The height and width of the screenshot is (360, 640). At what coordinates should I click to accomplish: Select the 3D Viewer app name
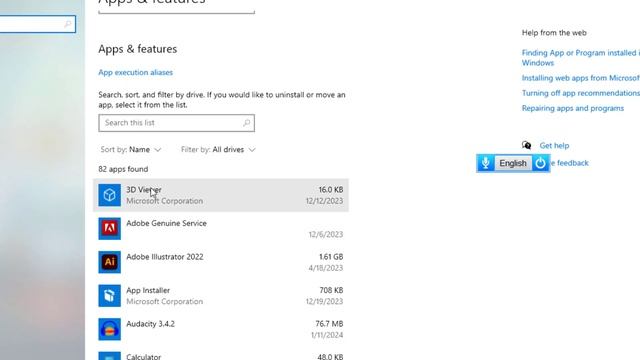(144, 190)
